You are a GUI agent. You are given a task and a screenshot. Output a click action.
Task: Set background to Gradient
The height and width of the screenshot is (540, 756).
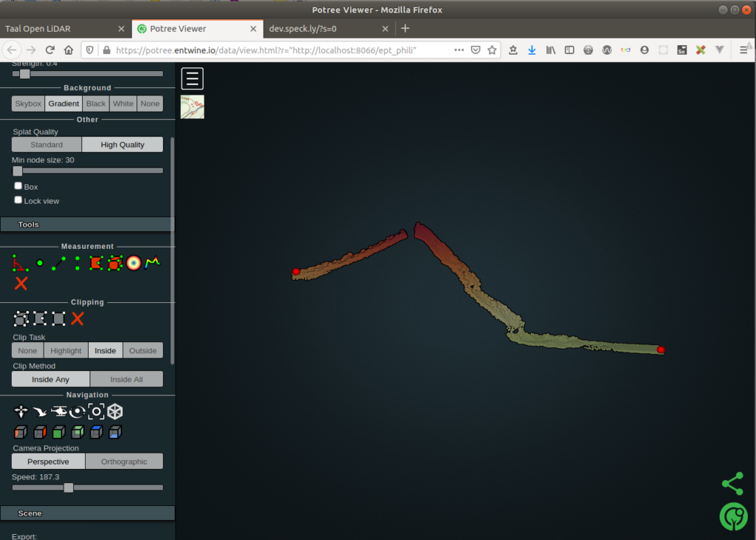(x=63, y=103)
